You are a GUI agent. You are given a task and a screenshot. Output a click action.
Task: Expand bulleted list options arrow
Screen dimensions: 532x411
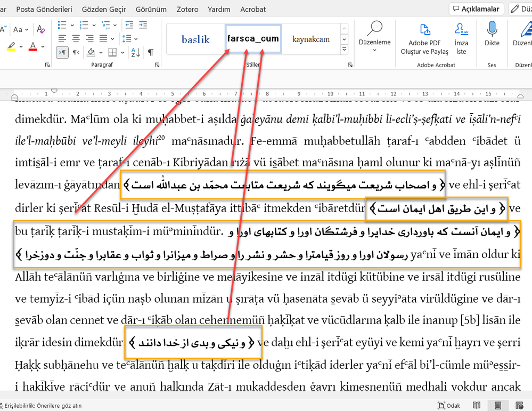click(72, 25)
